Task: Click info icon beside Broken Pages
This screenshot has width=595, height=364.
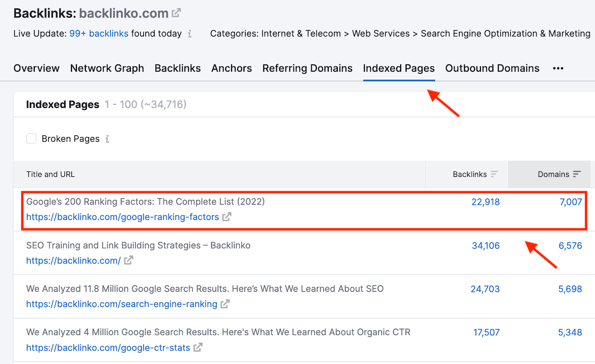Action: click(x=107, y=139)
